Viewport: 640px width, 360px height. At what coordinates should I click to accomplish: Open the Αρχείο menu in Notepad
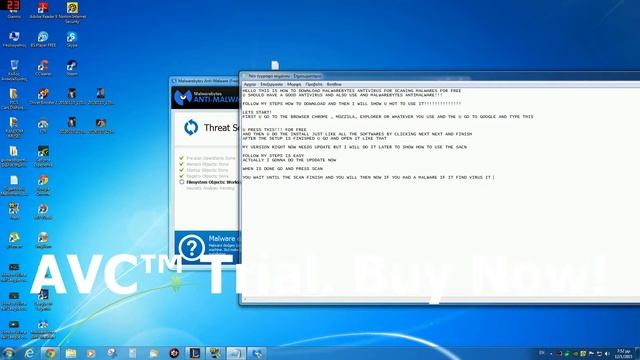click(x=250, y=84)
